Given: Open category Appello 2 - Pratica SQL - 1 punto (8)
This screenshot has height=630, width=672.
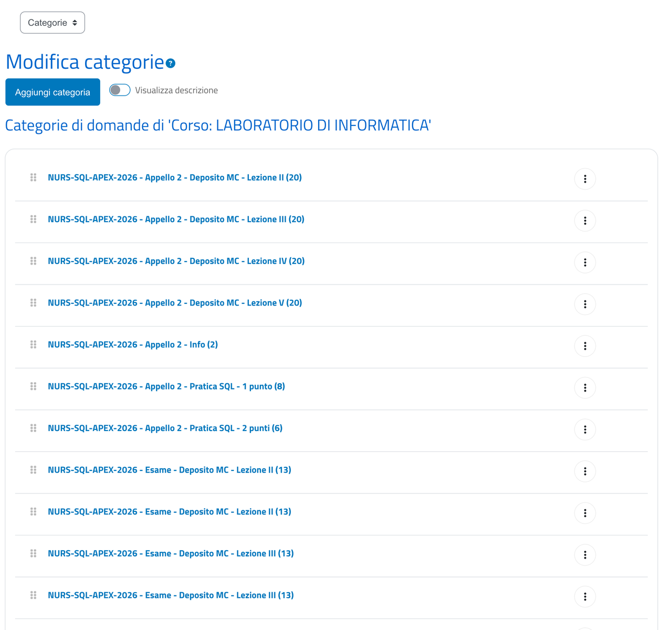Looking at the screenshot, I should point(166,386).
